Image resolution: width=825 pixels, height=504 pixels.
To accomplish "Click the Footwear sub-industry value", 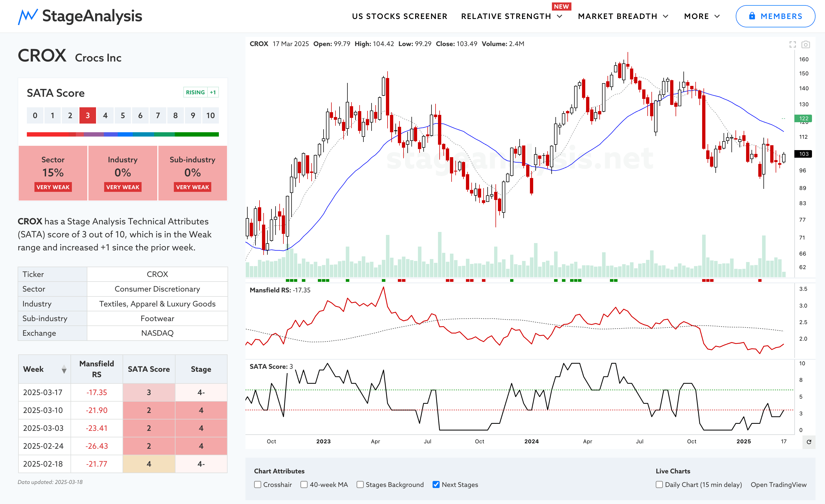I will click(157, 318).
